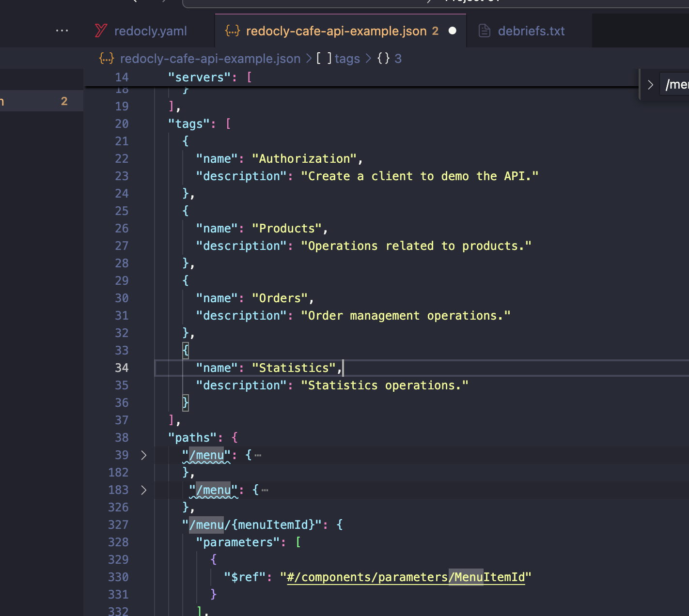This screenshot has width=689, height=616.
Task: Expand the folded /menu block at line 183
Action: (143, 490)
